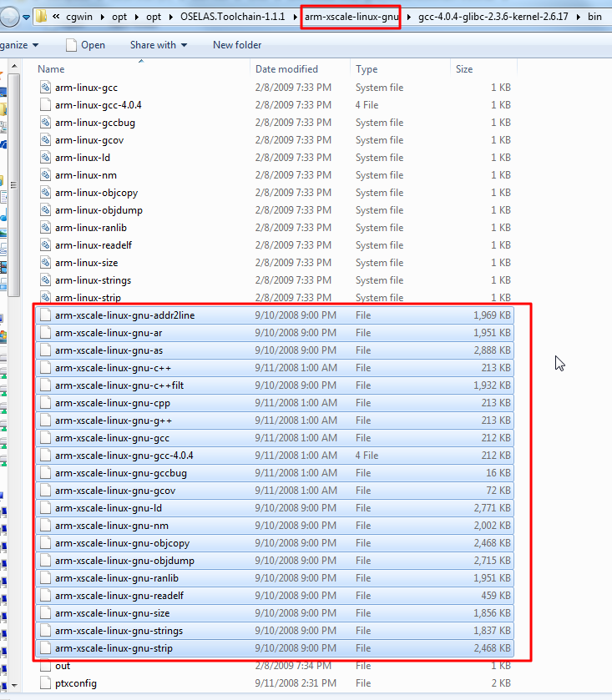Select file arm-xscale-linux-gnu-readelf

(x=275, y=596)
